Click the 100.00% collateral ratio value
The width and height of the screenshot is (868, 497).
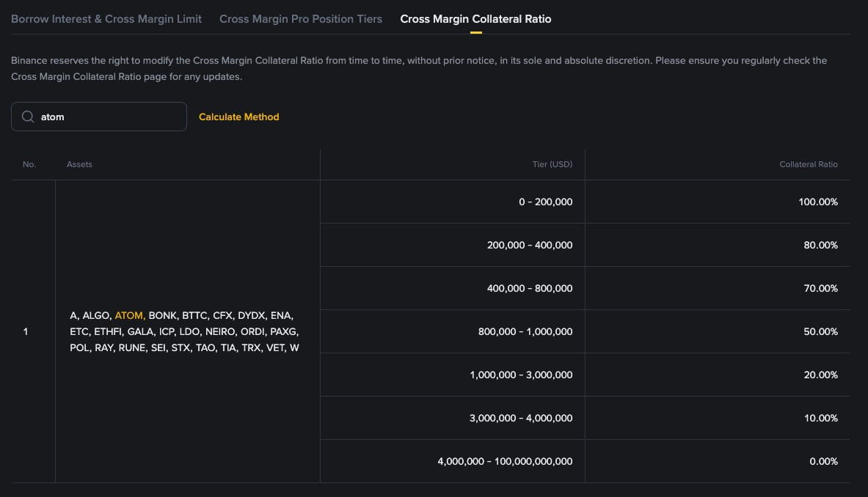[x=818, y=202]
